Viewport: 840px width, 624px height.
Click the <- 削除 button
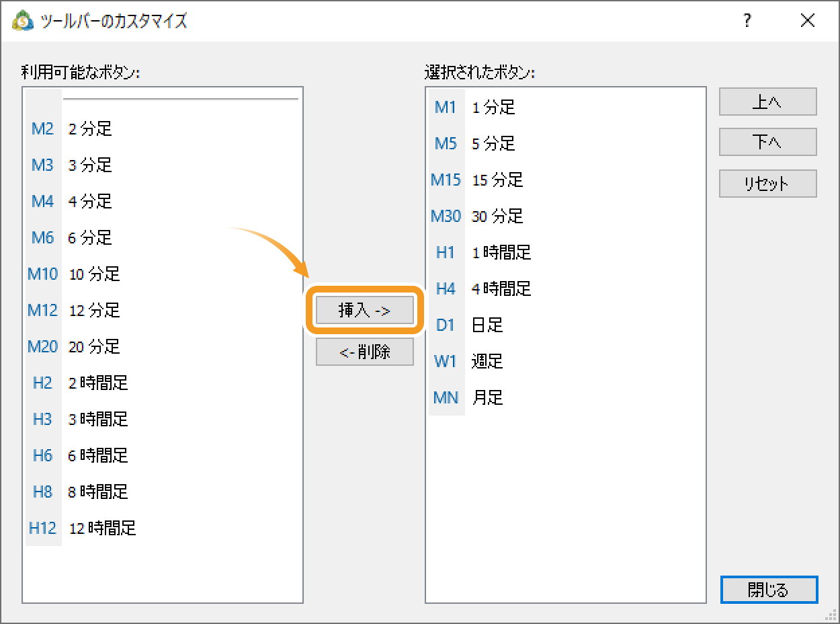(365, 352)
